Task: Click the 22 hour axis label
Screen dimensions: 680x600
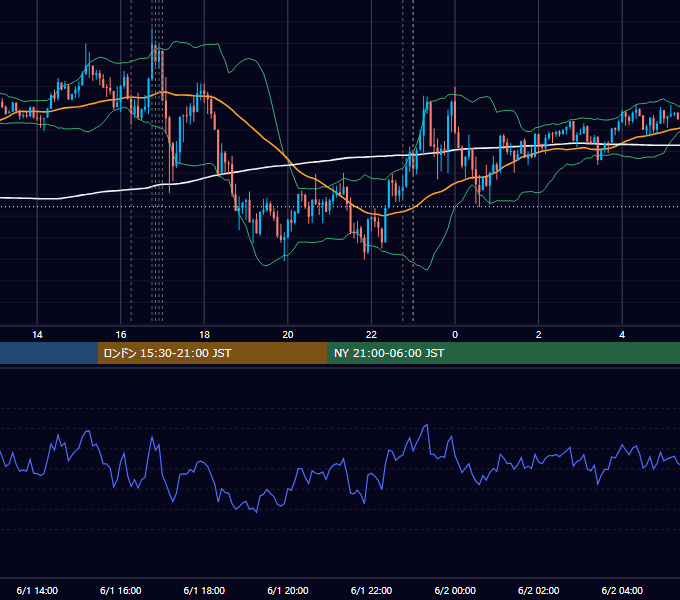Action: [371, 335]
